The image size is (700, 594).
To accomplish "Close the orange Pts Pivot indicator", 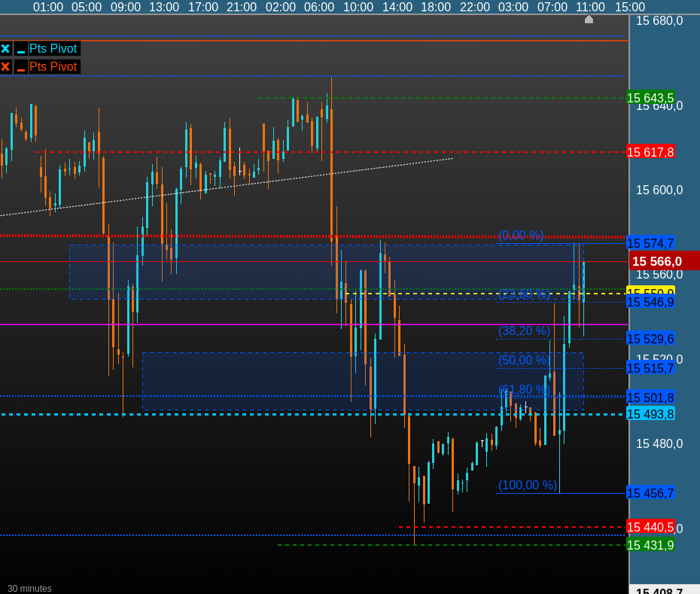I will tap(5, 67).
